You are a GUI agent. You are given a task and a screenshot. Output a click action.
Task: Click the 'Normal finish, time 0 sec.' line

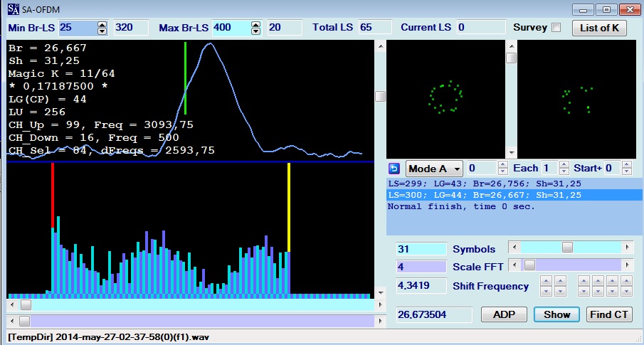pos(461,206)
